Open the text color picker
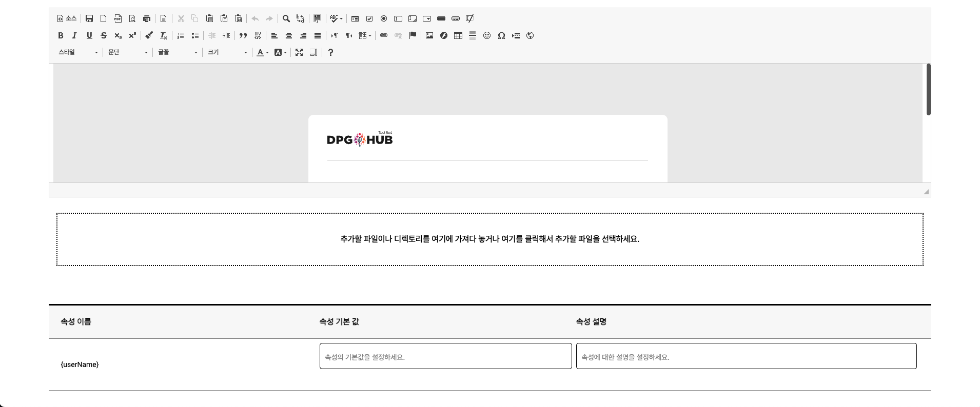Viewport: 980px width, 407px height. coord(262,52)
